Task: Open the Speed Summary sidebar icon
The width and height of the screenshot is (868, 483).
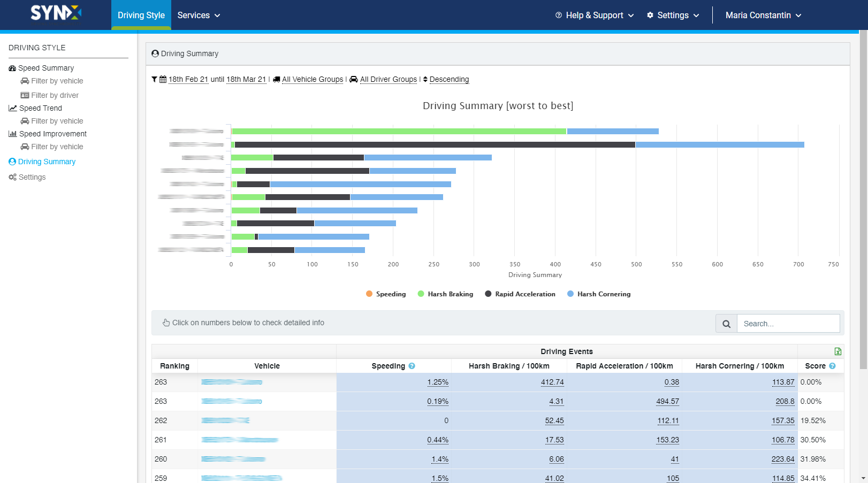Action: click(12, 68)
